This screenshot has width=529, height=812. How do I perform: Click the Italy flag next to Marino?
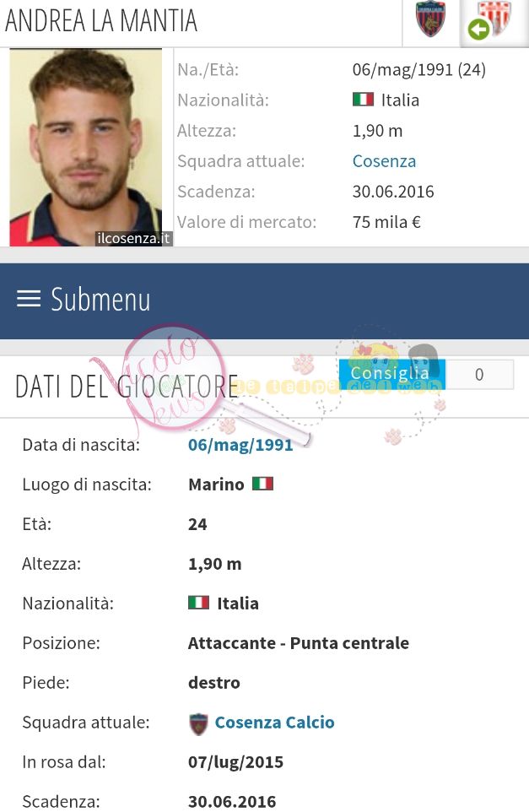click(262, 484)
